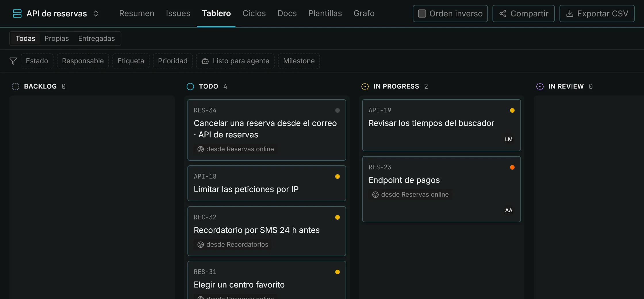Image resolution: width=644 pixels, height=299 pixels.
Task: Open the Plantillas tab
Action: coord(325,14)
